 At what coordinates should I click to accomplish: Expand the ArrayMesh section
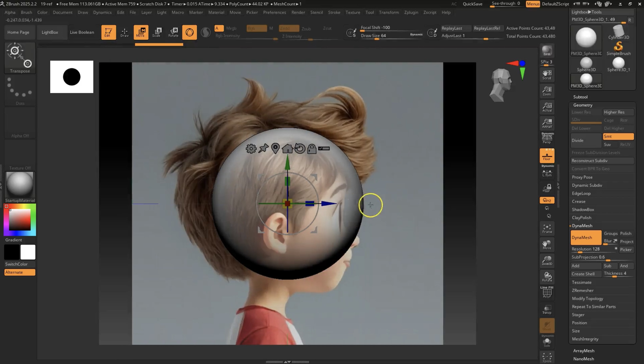point(584,351)
